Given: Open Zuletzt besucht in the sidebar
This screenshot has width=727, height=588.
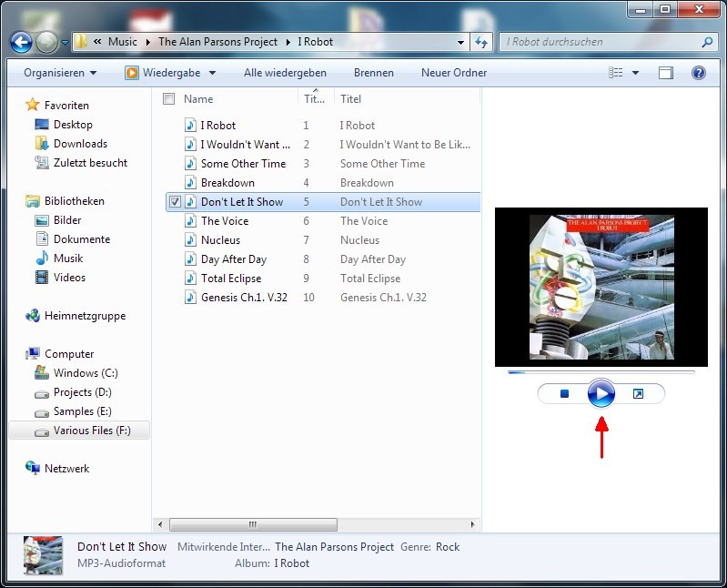Looking at the screenshot, I should point(90,163).
